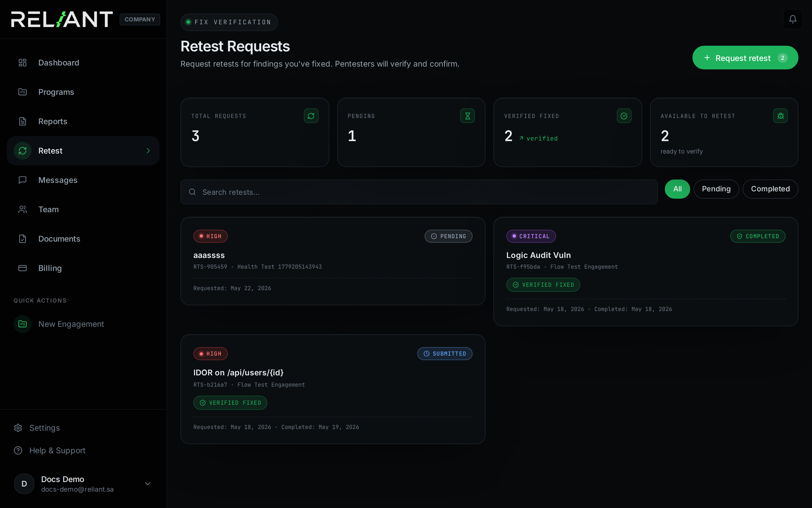
Task: Open the aaassss retest card
Action: click(333, 261)
